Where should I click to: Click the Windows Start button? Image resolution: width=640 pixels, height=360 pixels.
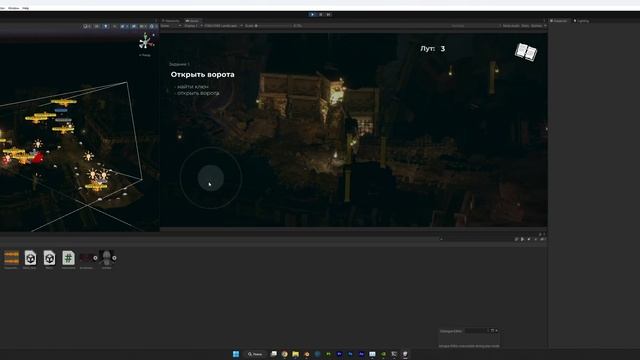point(236,354)
